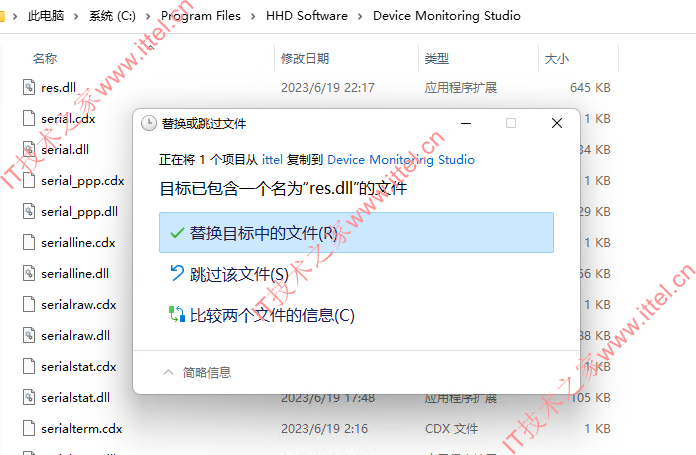Screen dimensions: 696x455
Task: Navigate to HHD Software breadcrumb
Action: point(307,16)
